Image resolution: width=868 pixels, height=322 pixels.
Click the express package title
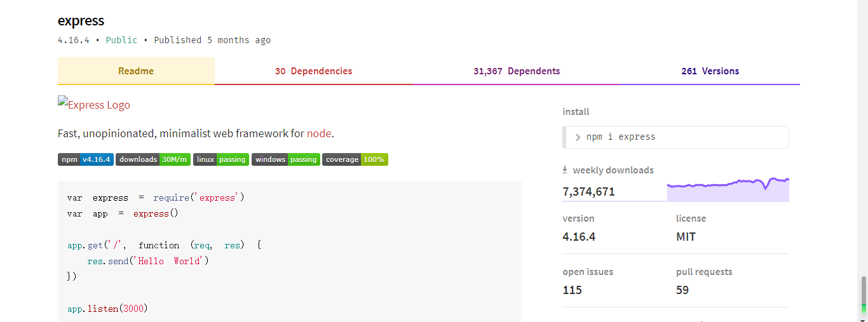(x=81, y=20)
